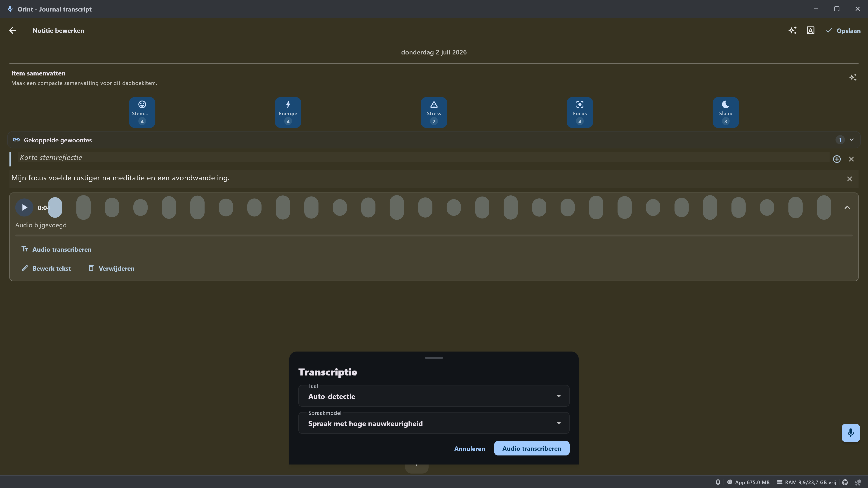Cancel the dialog with Annuleren

pos(469,449)
